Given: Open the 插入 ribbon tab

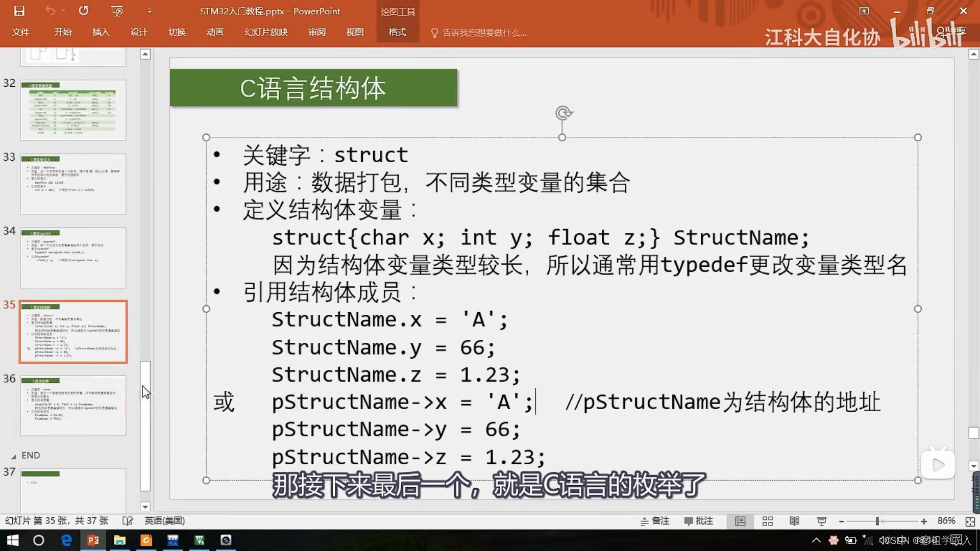Looking at the screenshot, I should pos(101,32).
